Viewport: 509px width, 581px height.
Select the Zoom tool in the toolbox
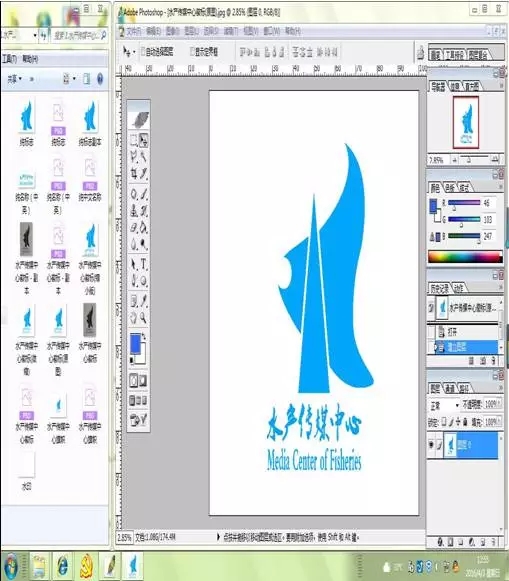coord(144,318)
